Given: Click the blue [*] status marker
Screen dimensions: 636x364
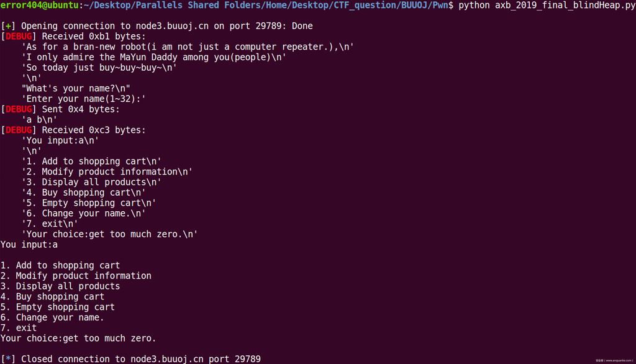Looking at the screenshot, I should (8, 359).
